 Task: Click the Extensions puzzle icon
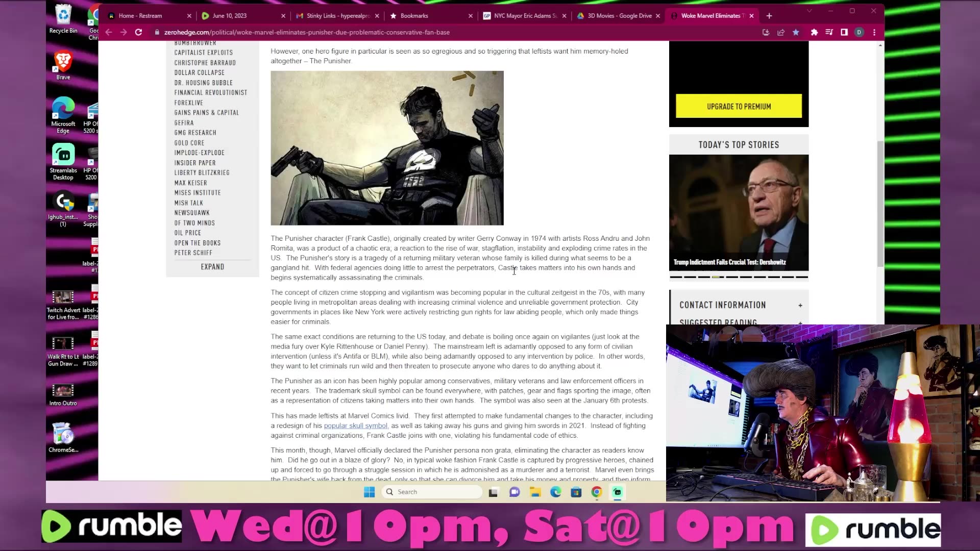(814, 32)
